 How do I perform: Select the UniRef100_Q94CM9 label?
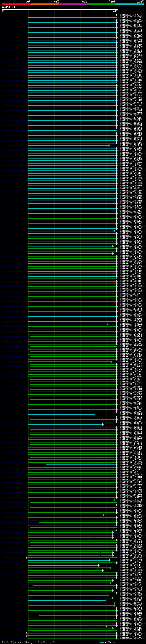tap(131, 63)
